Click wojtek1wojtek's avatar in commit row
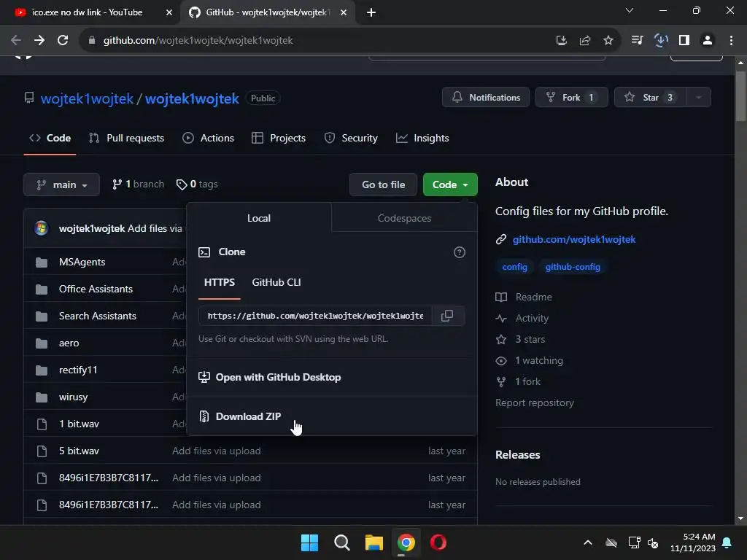The height and width of the screenshot is (560, 747). pos(42,228)
